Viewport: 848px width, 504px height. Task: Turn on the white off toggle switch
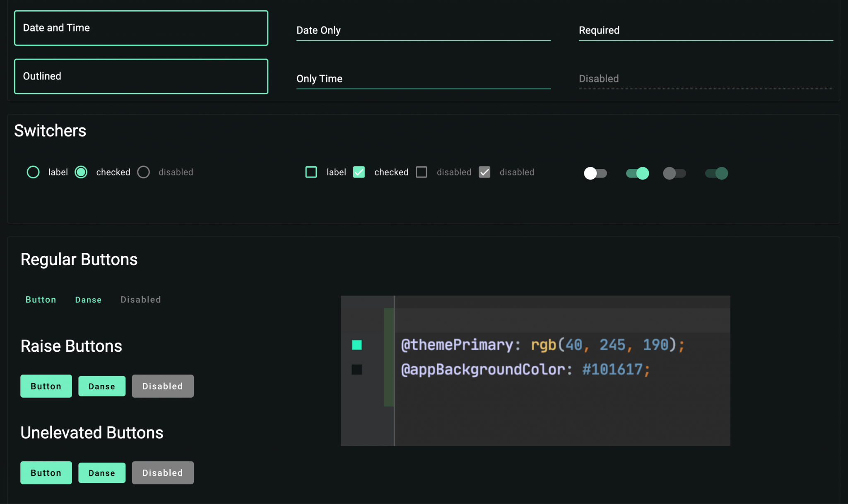tap(595, 173)
